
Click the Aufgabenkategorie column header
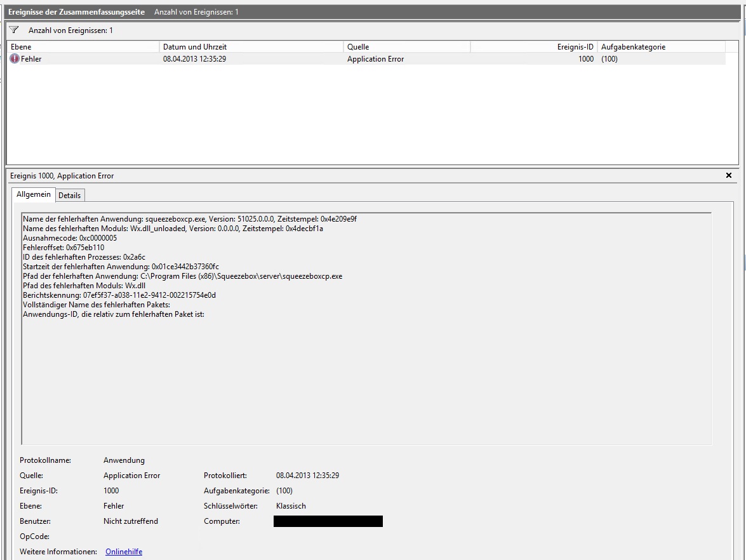pyautogui.click(x=660, y=47)
